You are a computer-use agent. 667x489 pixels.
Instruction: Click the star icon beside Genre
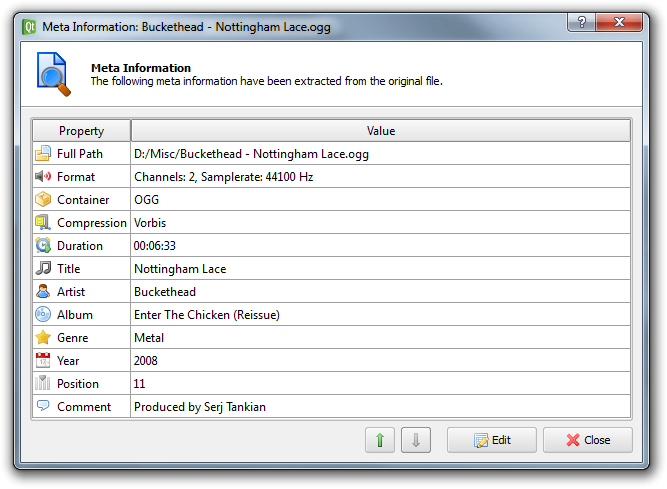click(43, 338)
